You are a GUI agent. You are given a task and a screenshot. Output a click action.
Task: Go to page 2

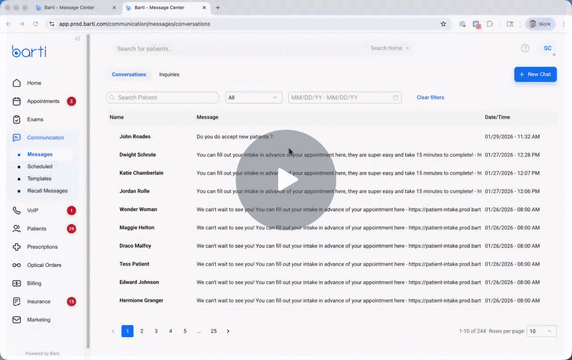(142, 331)
